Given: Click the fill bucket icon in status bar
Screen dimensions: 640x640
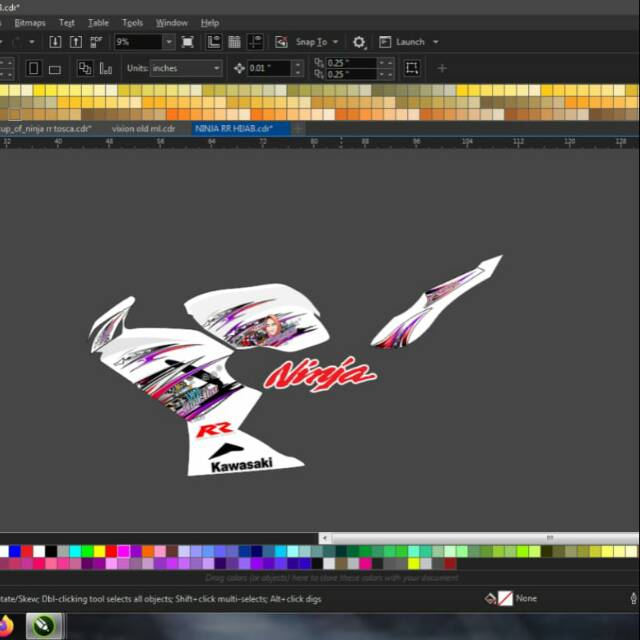Looking at the screenshot, I should (490, 599).
